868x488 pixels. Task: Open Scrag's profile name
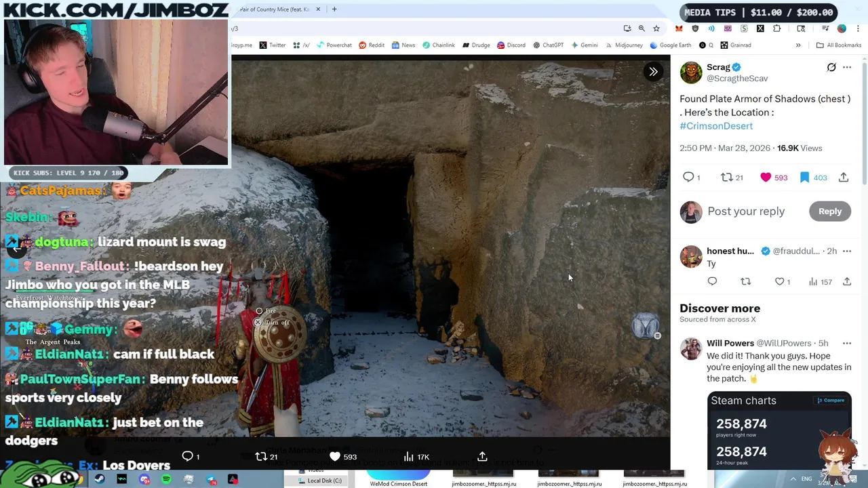[x=718, y=67]
